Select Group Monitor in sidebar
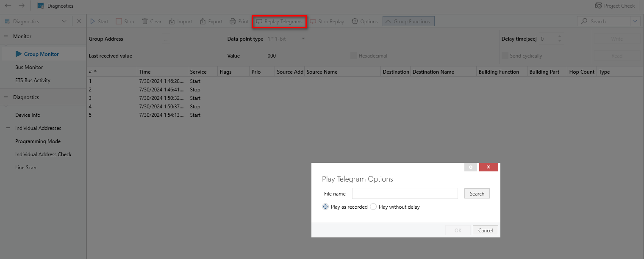 (x=41, y=54)
